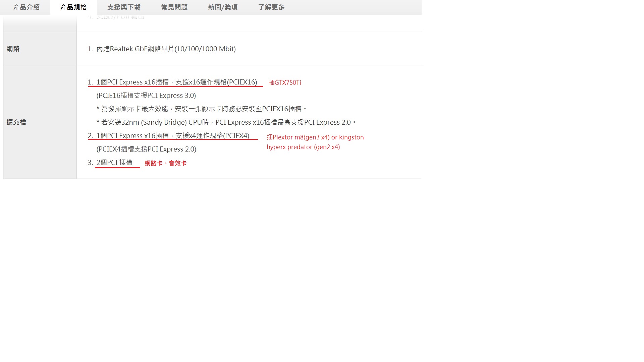Click the 顯示卡最大效能 note text

pos(201,109)
